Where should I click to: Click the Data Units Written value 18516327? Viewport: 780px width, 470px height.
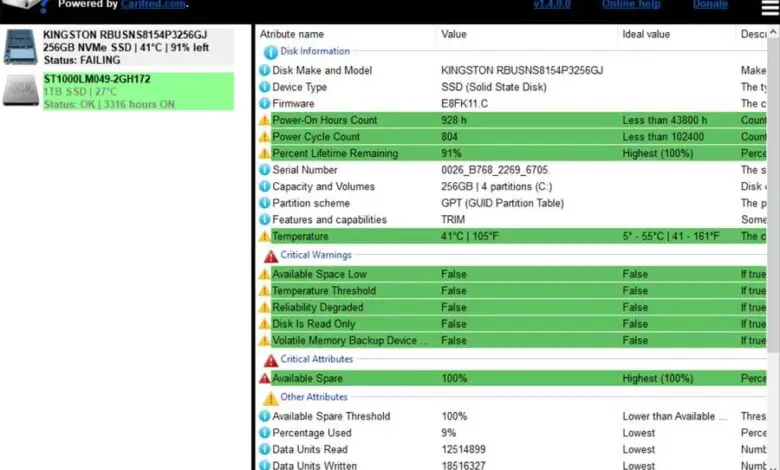463,466
